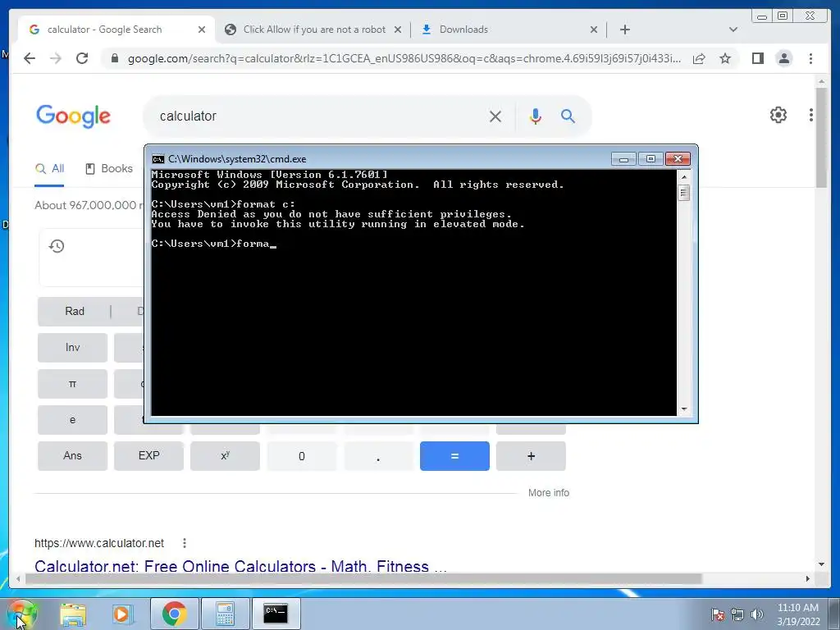Open File Explorer from the taskbar

coord(73,614)
